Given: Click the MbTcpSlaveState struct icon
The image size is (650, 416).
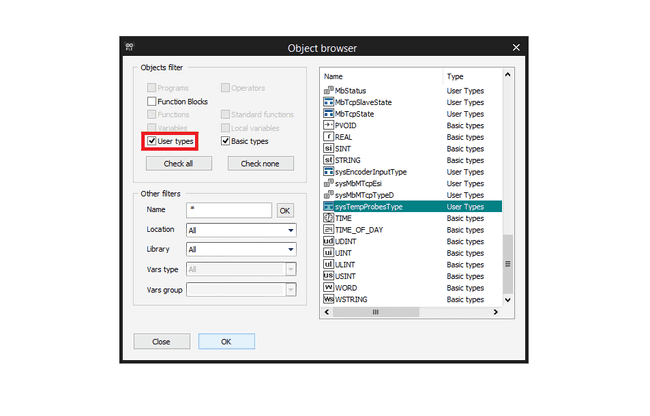Looking at the screenshot, I should pos(328,102).
